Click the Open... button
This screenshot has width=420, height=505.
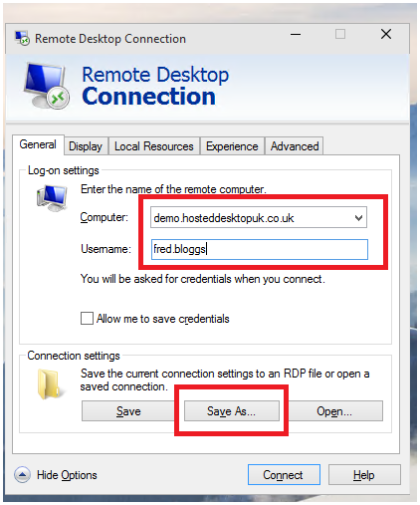point(334,411)
